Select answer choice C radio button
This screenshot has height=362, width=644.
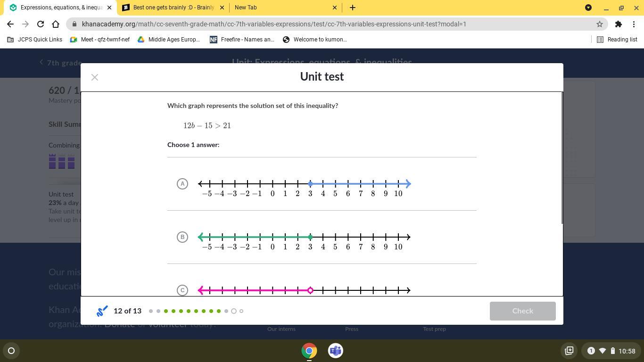(182, 290)
